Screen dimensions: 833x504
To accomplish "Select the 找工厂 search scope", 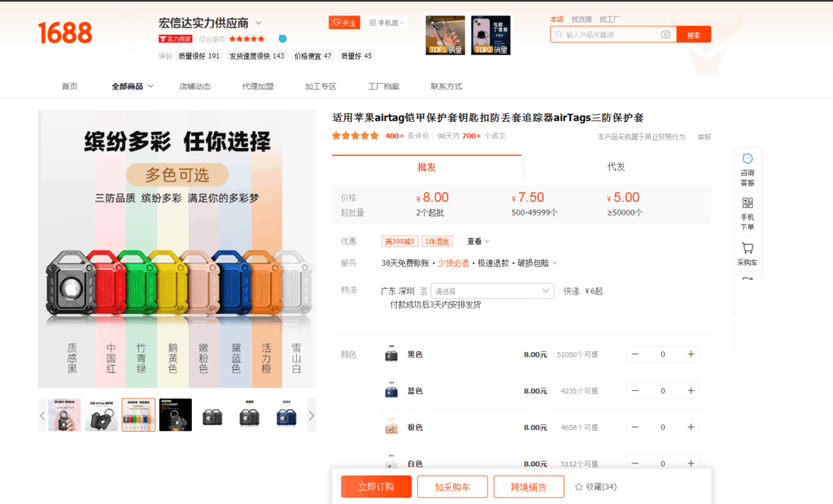I will [609, 20].
